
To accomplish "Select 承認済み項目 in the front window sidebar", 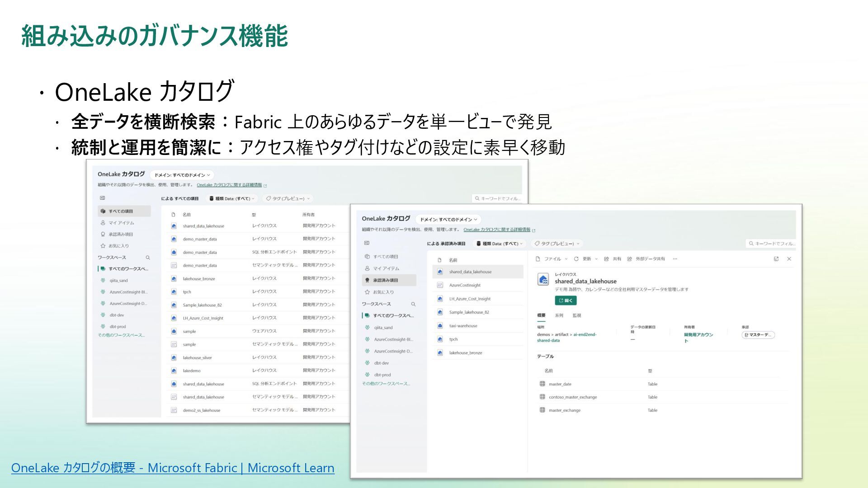I will (x=389, y=280).
